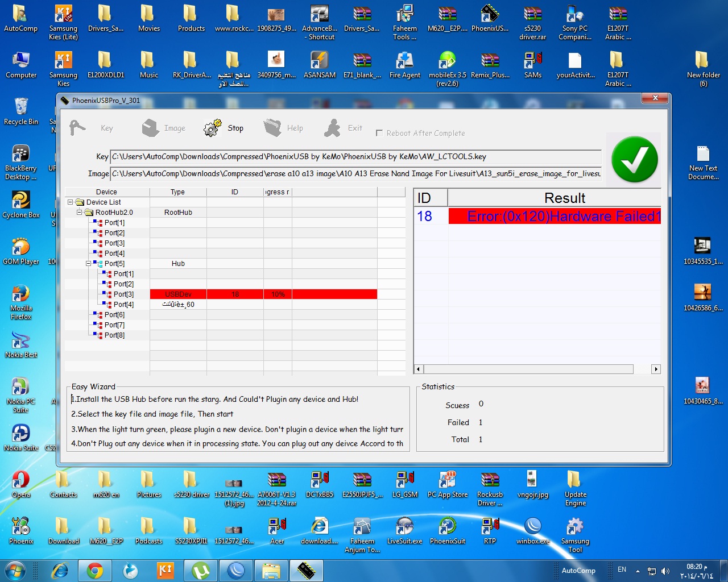Open Opera browser desktop icon
The width and height of the screenshot is (728, 582).
click(21, 484)
